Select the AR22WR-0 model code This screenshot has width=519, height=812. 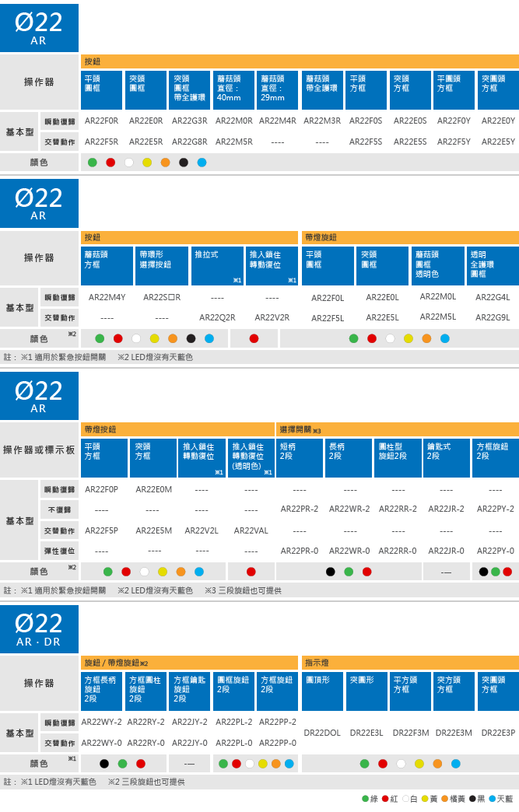pyautogui.click(x=349, y=551)
